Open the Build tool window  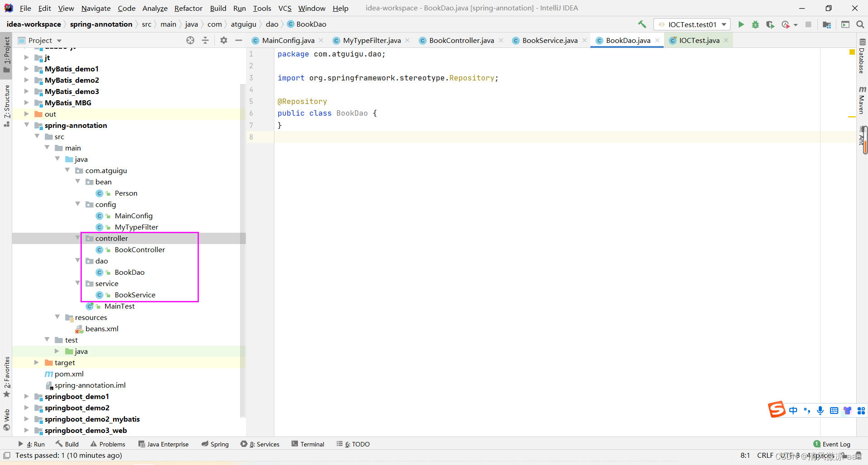(x=67, y=444)
